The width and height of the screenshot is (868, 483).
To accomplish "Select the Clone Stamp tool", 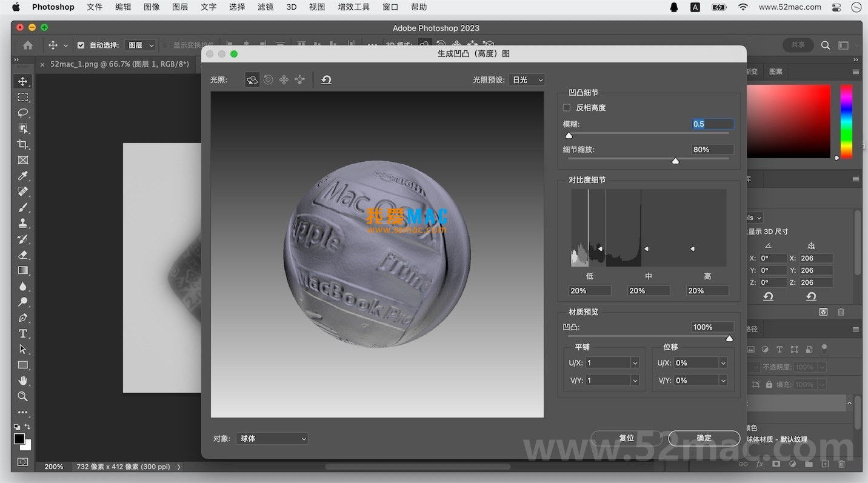I will 23,223.
